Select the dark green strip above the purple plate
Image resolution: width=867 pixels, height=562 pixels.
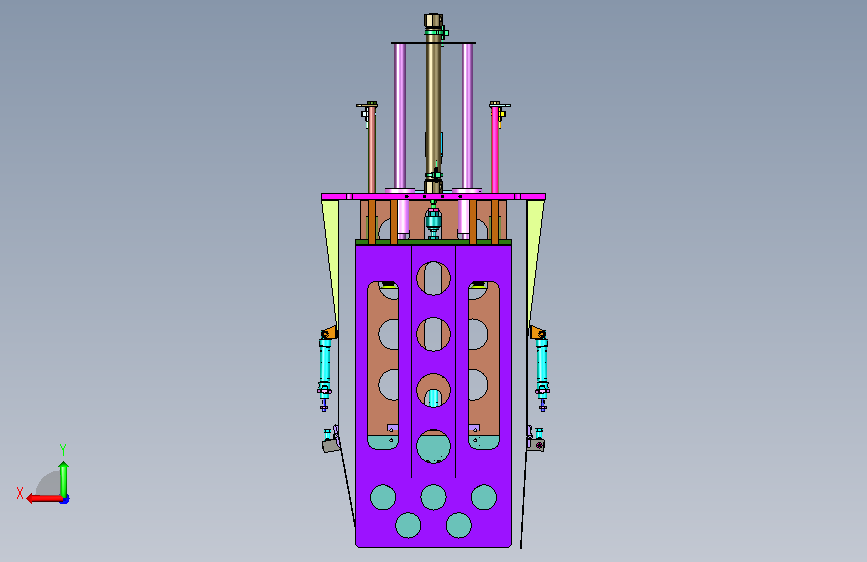point(434,242)
